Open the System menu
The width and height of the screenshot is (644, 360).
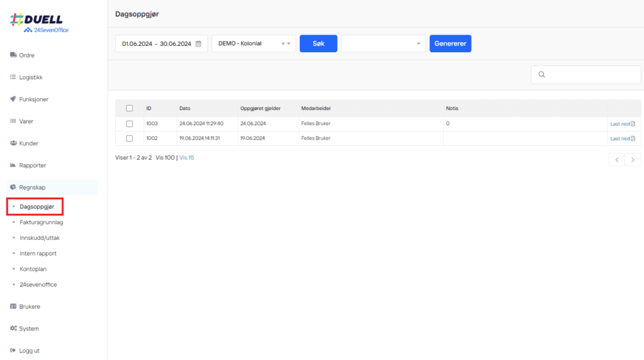tap(29, 329)
